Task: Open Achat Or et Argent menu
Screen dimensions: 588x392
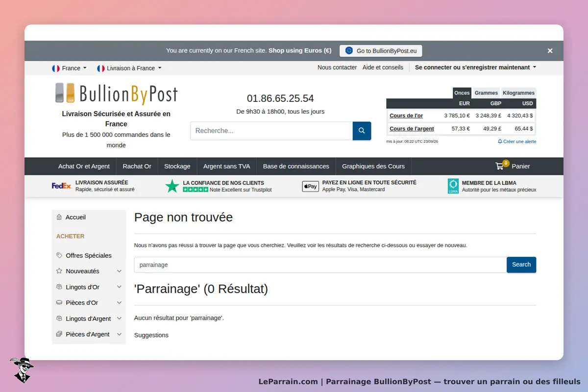Action: coord(84,166)
